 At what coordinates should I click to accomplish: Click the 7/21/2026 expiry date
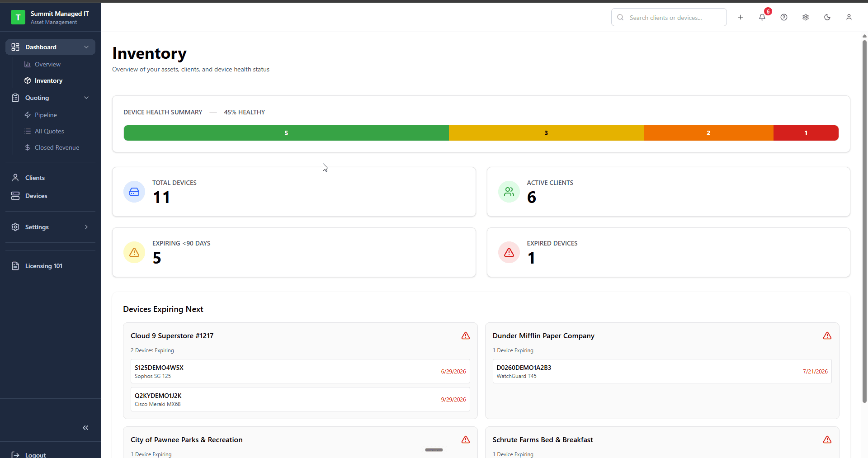(815, 372)
